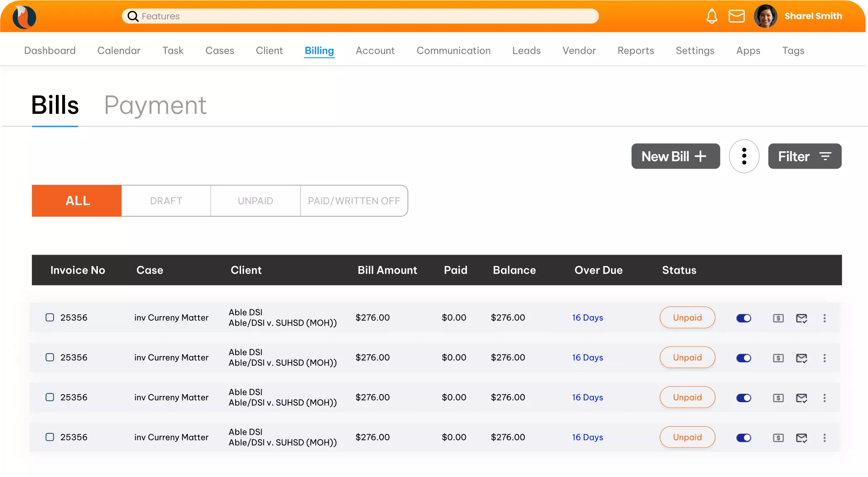868x477 pixels.
Task: Tick the checkbox of the second invoice row
Action: [x=50, y=357]
